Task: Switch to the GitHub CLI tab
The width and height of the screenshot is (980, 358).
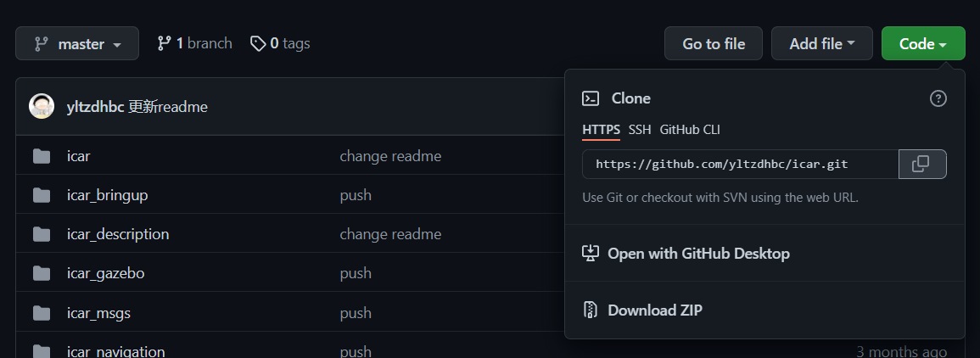Action: (x=690, y=129)
